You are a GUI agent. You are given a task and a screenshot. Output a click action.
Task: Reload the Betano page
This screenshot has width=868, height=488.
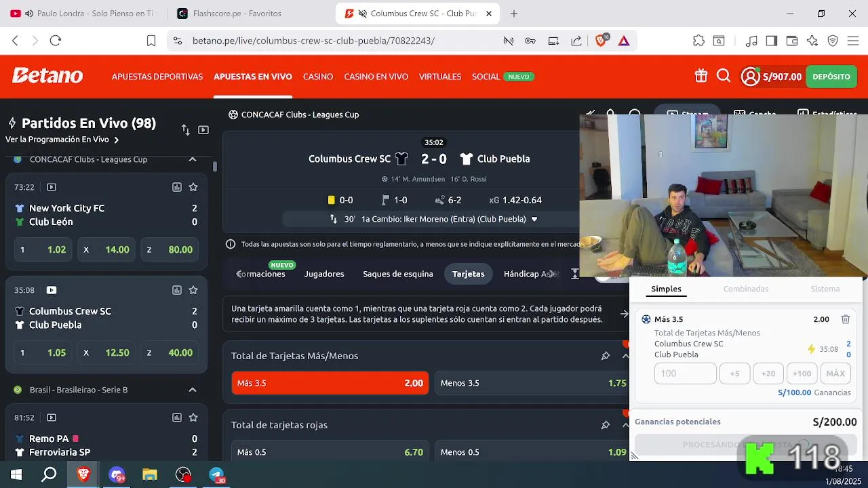56,41
